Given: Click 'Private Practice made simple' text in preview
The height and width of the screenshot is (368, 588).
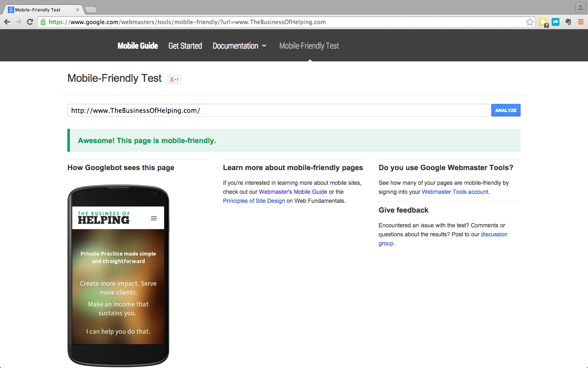Looking at the screenshot, I should (118, 254).
